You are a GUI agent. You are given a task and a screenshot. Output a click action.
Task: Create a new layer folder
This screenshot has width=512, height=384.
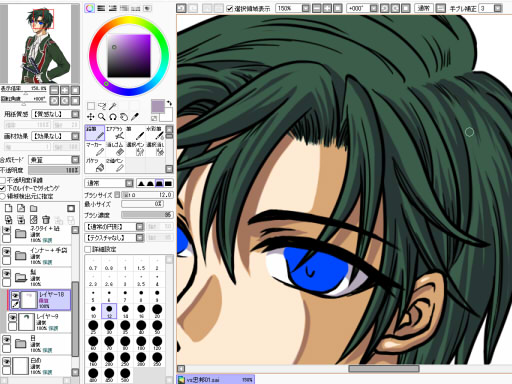click(x=34, y=208)
